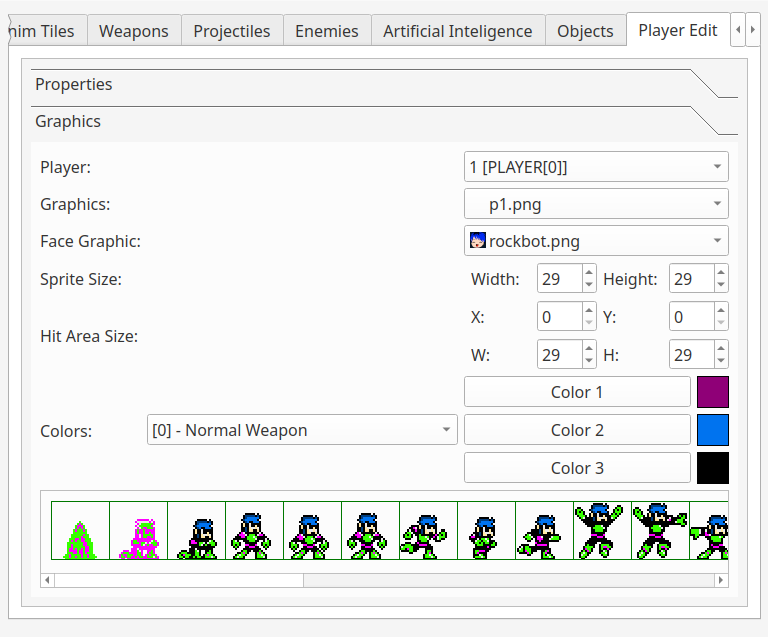Click the Color 2 button

tap(577, 430)
